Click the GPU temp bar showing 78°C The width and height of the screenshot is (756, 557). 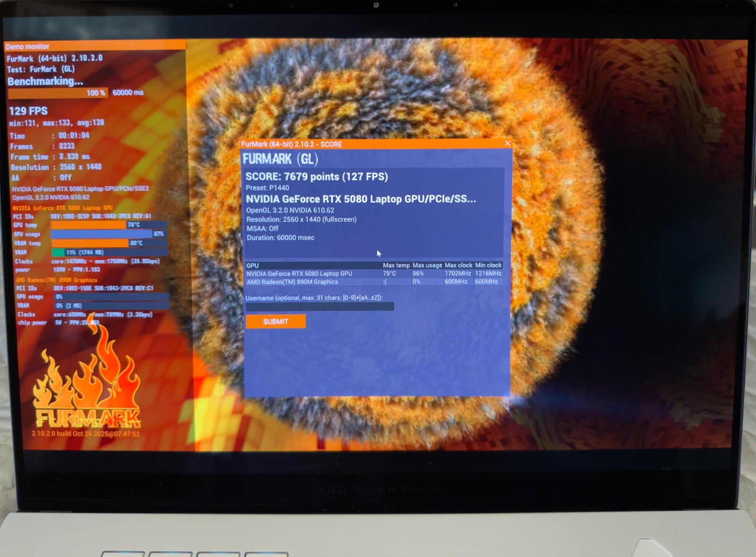[x=109, y=225]
